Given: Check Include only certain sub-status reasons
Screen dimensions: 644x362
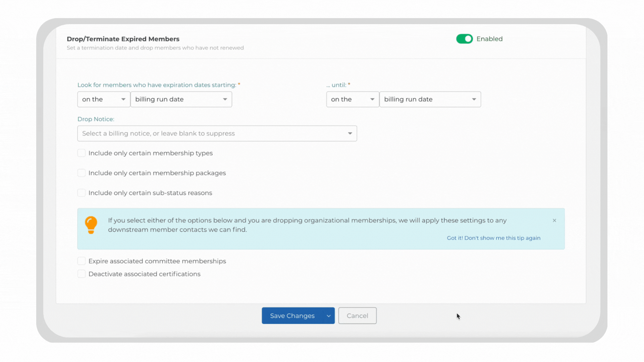Looking at the screenshot, I should click(x=82, y=193).
